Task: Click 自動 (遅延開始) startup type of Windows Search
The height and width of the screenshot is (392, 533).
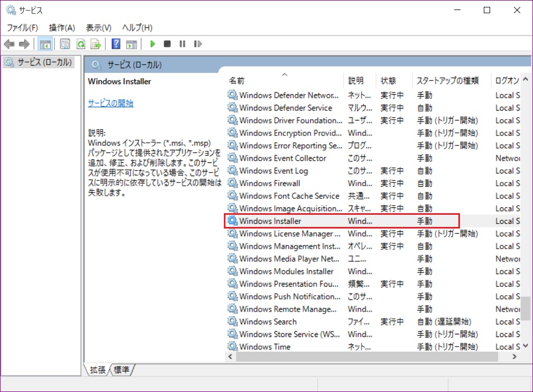Action: (444, 321)
